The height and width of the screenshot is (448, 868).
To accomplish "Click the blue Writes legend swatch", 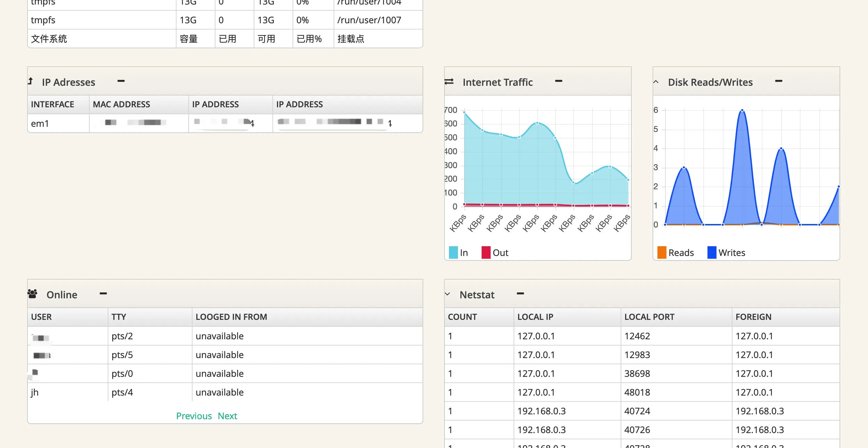I will tap(712, 252).
